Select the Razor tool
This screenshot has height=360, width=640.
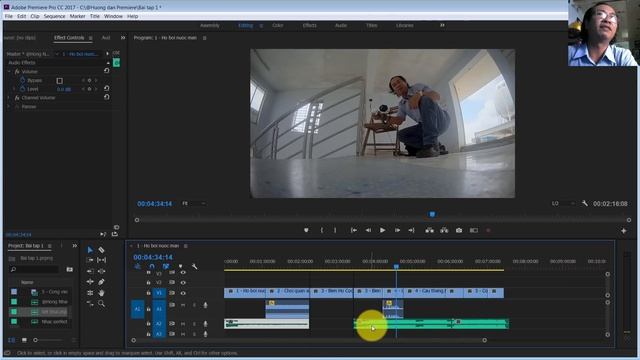(x=101, y=250)
